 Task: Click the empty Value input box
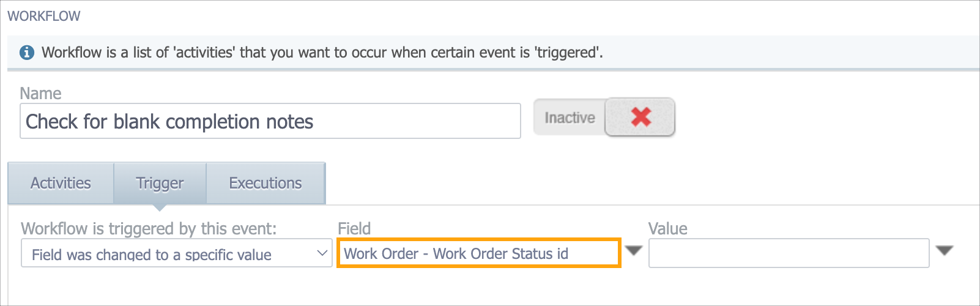pyautogui.click(x=789, y=253)
